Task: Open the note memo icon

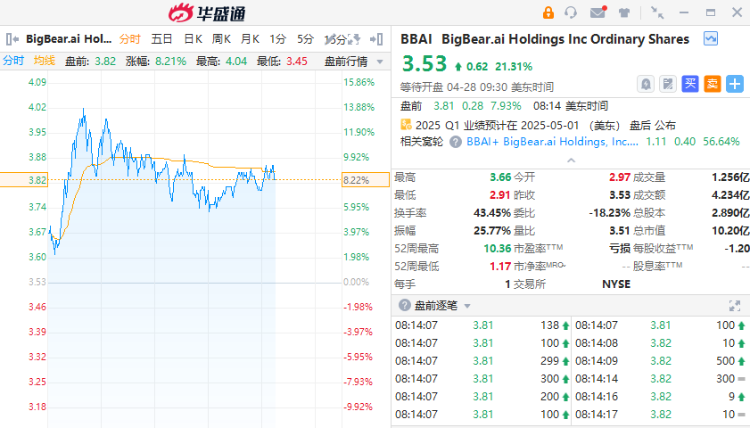Action: tap(667, 84)
